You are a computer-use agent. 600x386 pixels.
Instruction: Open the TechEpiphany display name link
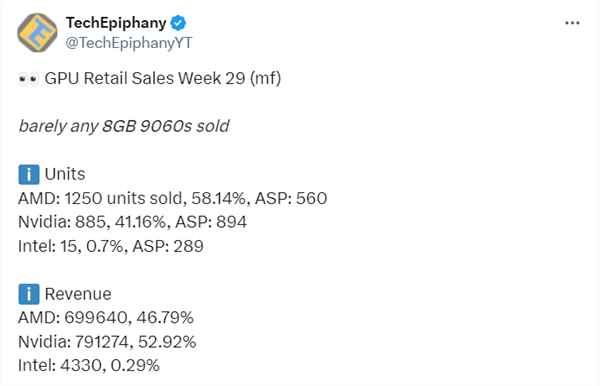pos(116,23)
